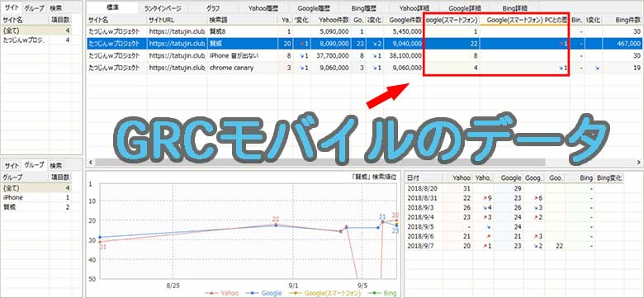Select the Yahoo履歴 tab
This screenshot has height=298, width=644.
click(263, 7)
